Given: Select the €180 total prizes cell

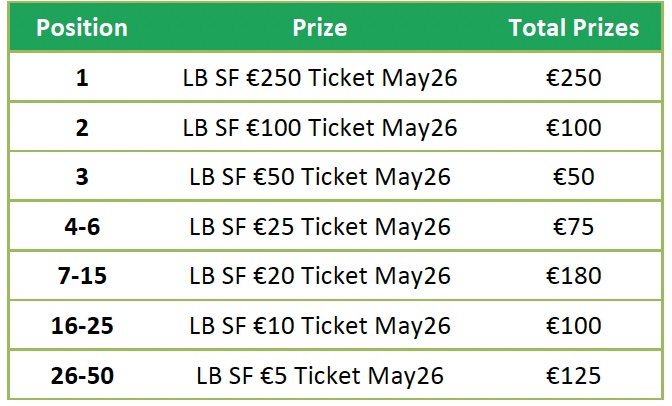Looking at the screenshot, I should tap(573, 276).
